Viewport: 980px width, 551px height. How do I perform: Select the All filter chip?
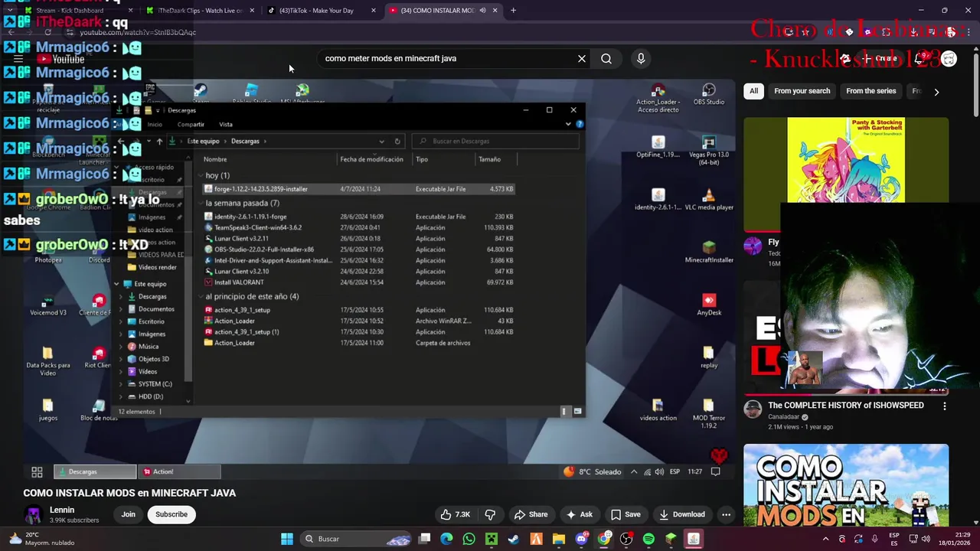point(753,91)
